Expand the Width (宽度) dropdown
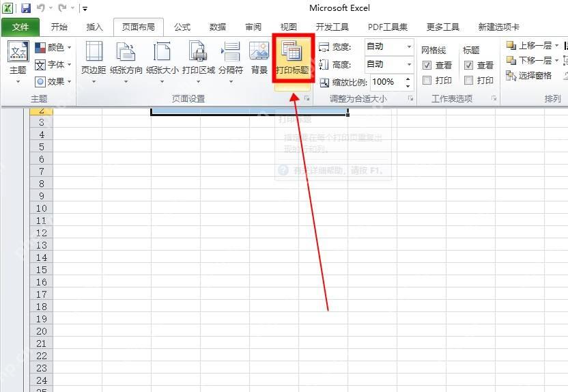The width and height of the screenshot is (568, 392). tap(409, 46)
